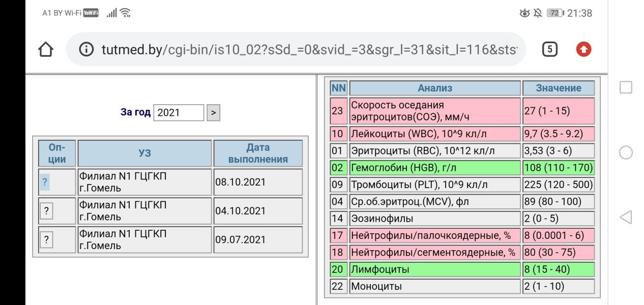
Task: Tap the Android recent apps square button
Action: click(x=626, y=87)
